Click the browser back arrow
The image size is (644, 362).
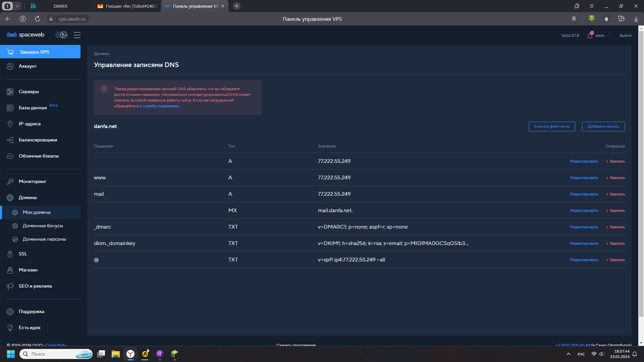click(x=8, y=19)
